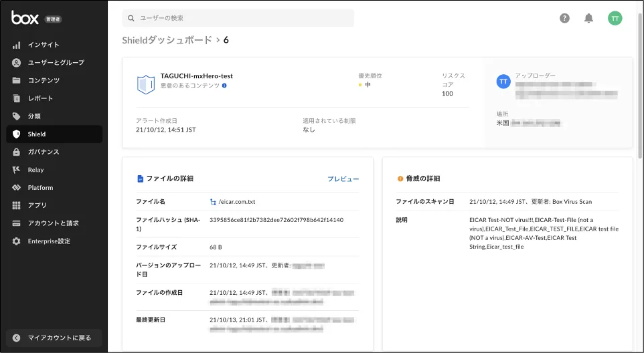644x353 pixels.
Task: Click the Shieldダッシュボード breadcrumb link
Action: point(167,40)
